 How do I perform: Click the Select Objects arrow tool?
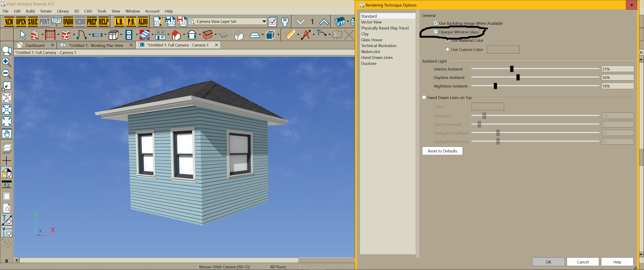(x=23, y=35)
